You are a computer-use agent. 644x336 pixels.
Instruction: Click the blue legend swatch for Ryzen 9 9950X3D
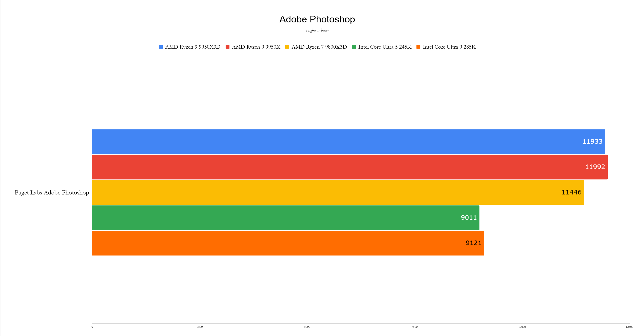coord(161,47)
